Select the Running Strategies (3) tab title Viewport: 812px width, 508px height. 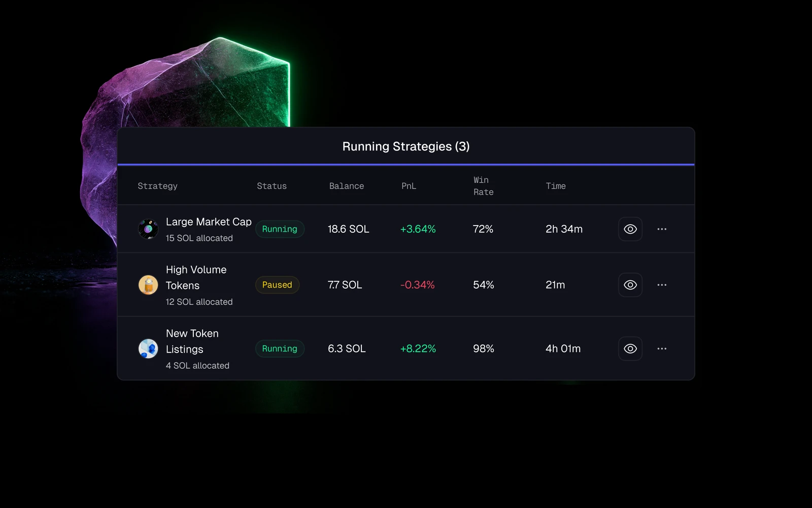[406, 146]
